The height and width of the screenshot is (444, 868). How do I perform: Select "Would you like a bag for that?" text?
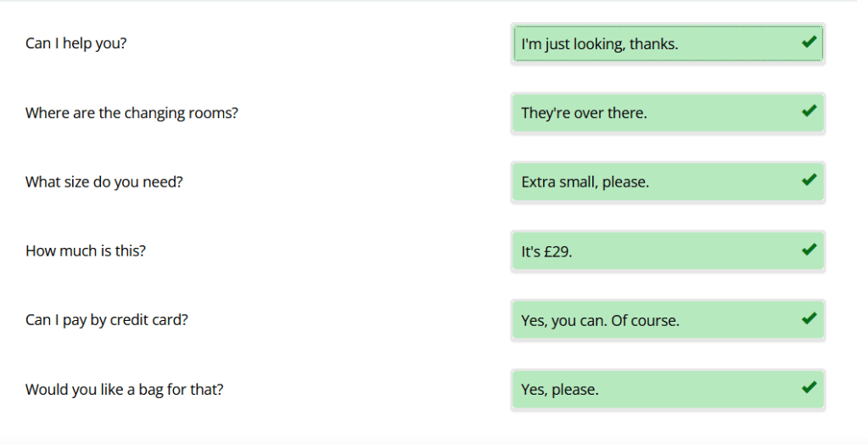click(124, 390)
